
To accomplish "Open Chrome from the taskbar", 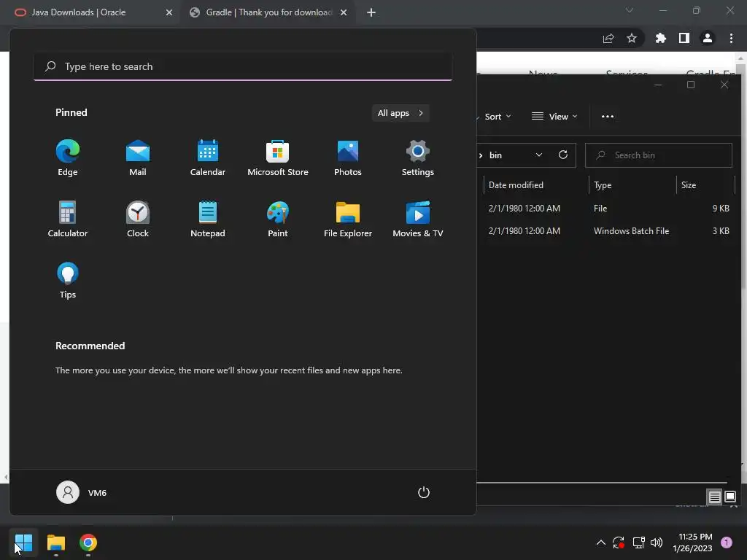I will tap(88, 542).
